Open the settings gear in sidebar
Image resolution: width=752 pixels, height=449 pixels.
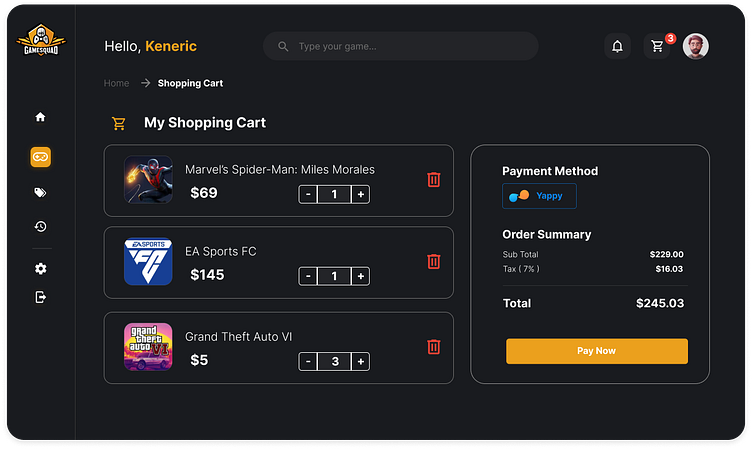pyautogui.click(x=41, y=269)
